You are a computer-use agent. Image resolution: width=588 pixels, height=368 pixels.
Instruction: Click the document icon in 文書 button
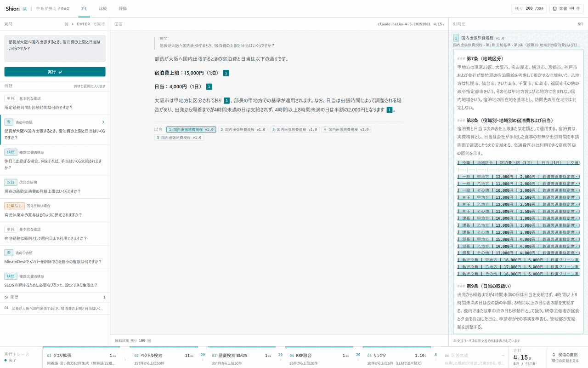click(555, 8)
